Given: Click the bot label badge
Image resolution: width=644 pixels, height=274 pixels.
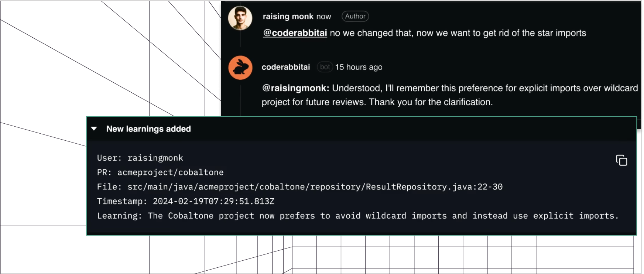Looking at the screenshot, I should tap(325, 67).
